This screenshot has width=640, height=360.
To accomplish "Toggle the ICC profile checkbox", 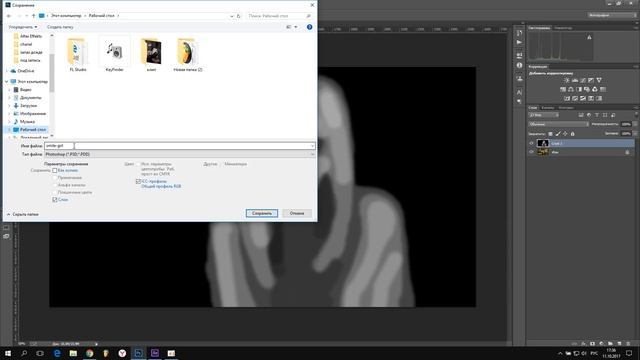I will click(x=138, y=181).
